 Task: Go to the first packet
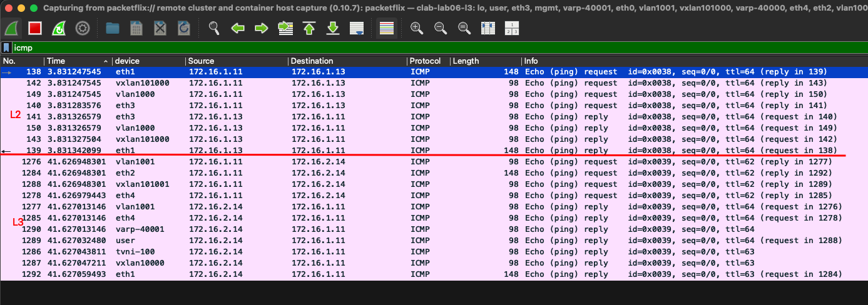(x=309, y=28)
